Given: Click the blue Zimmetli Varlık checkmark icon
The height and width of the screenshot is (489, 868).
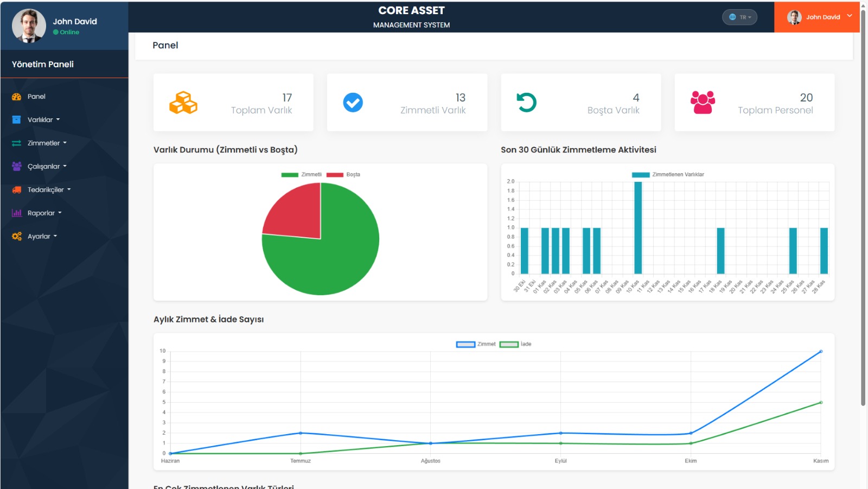Looking at the screenshot, I should pos(353,103).
